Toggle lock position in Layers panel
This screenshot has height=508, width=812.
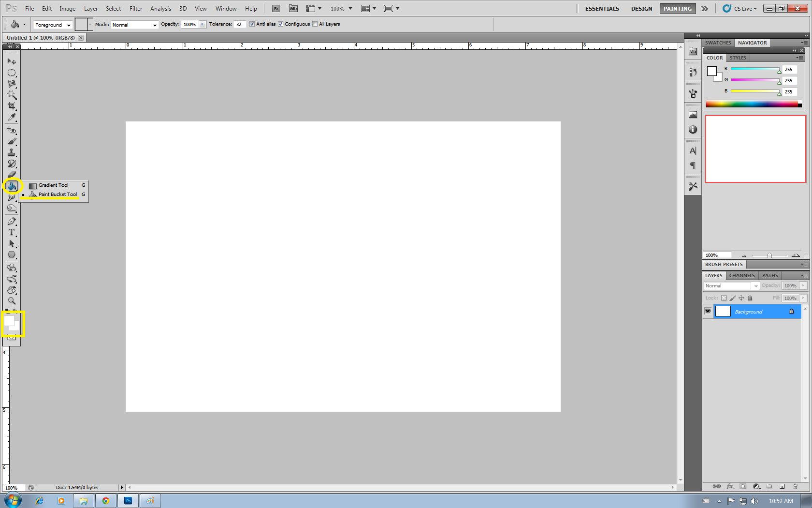741,298
